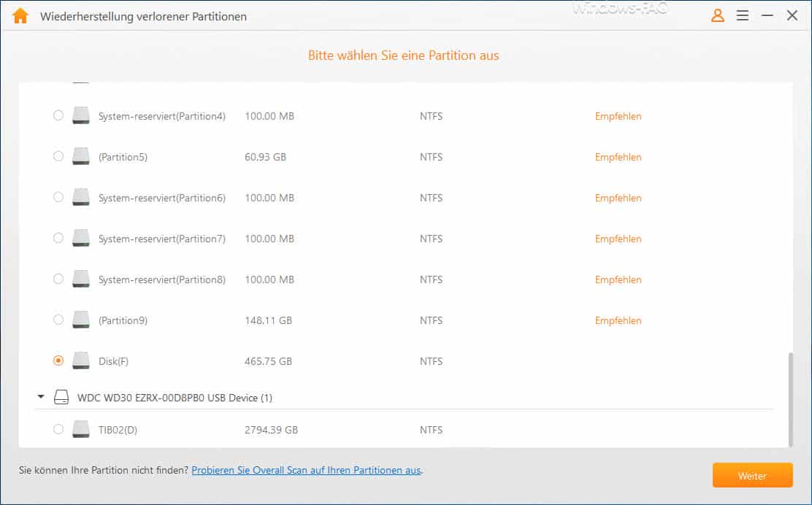Select (Partition5) radio button

tap(58, 156)
